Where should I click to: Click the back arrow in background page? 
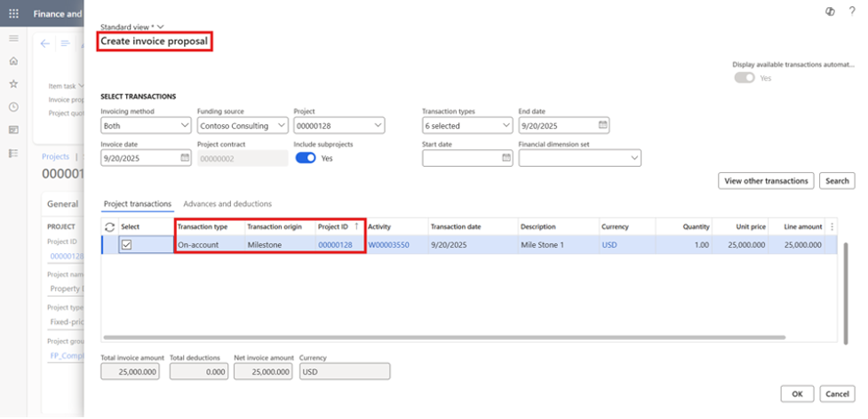pyautogui.click(x=45, y=44)
